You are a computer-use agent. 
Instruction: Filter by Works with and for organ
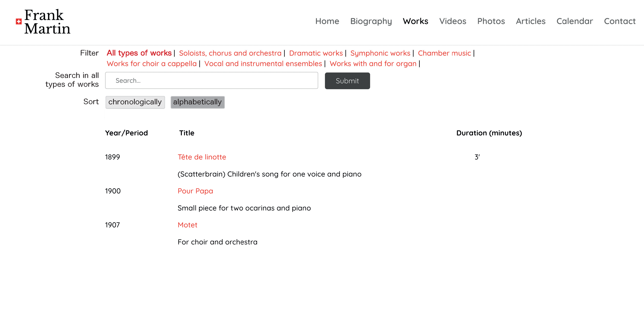[373, 64]
